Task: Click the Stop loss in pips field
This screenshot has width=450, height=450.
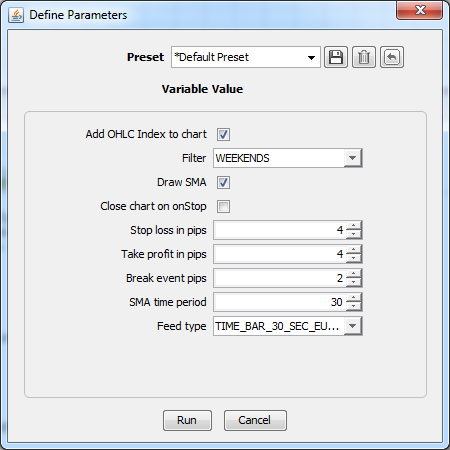Action: point(280,230)
